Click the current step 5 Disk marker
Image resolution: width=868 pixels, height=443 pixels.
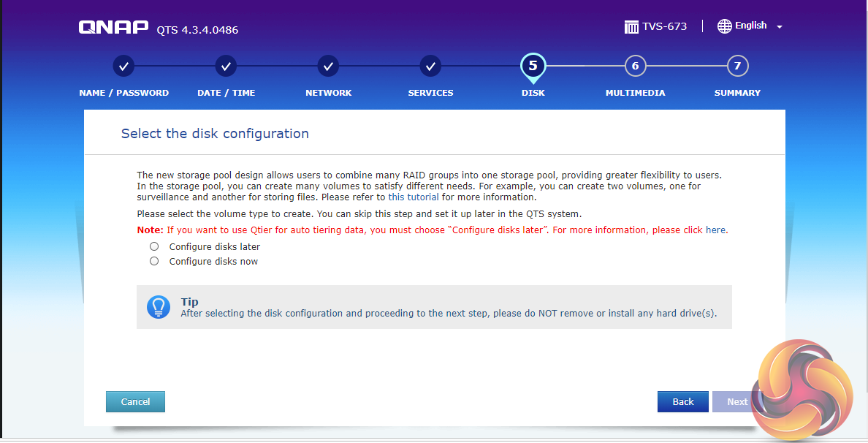533,67
